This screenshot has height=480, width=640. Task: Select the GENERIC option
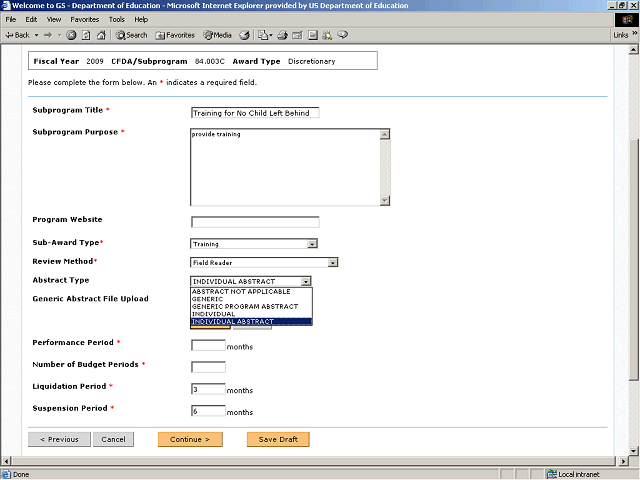coord(251,299)
